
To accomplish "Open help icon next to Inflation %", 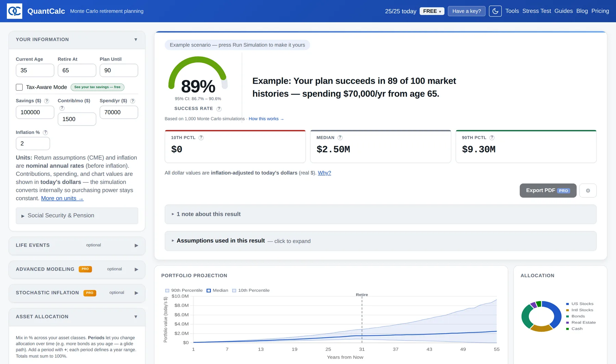I will pos(45,132).
